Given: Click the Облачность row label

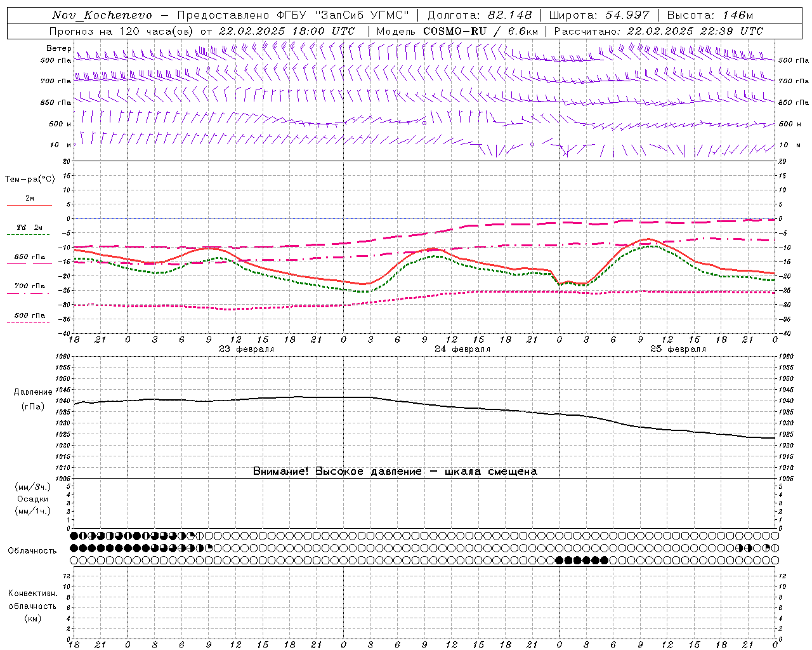Looking at the screenshot, I should tap(32, 550).
